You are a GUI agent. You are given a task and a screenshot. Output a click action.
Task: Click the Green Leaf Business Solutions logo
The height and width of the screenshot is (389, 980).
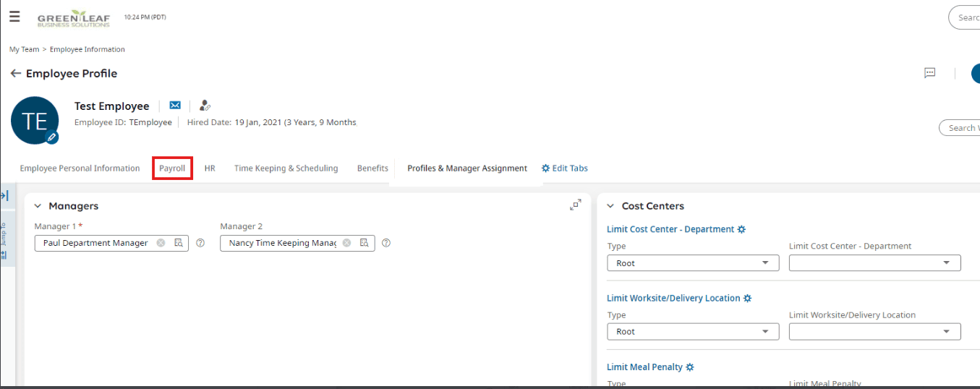pyautogui.click(x=74, y=19)
